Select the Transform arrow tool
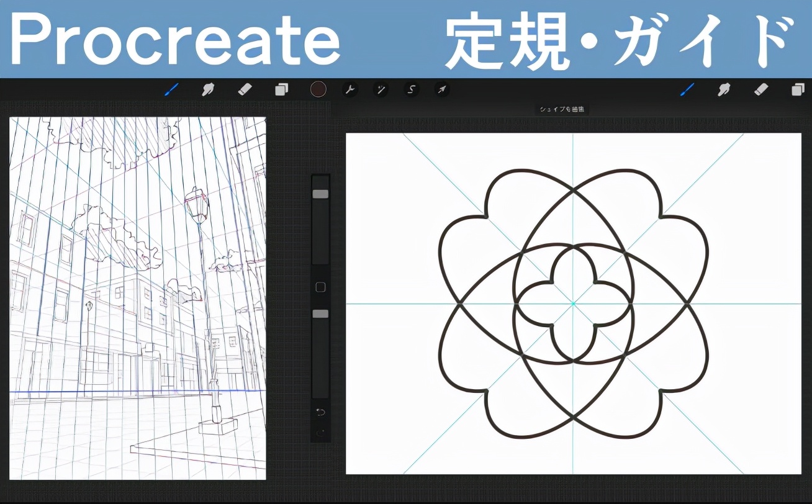The height and width of the screenshot is (504, 812). coord(442,89)
